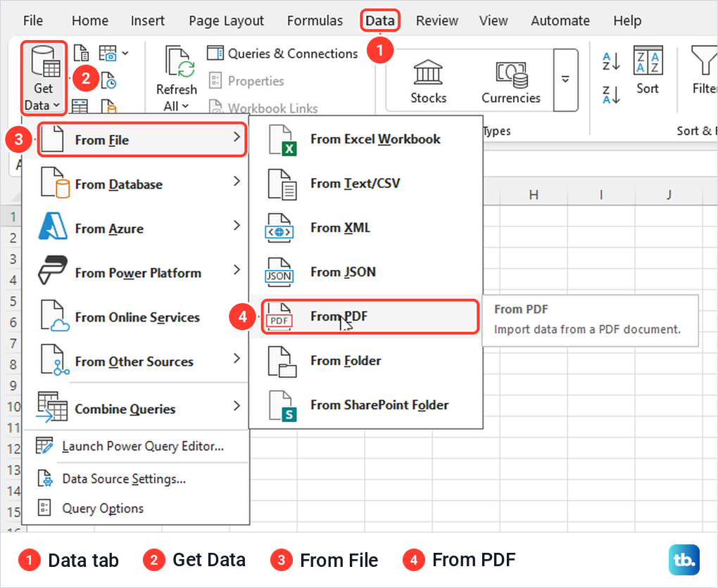Open Query Options
The height and width of the screenshot is (588, 718).
(136, 508)
